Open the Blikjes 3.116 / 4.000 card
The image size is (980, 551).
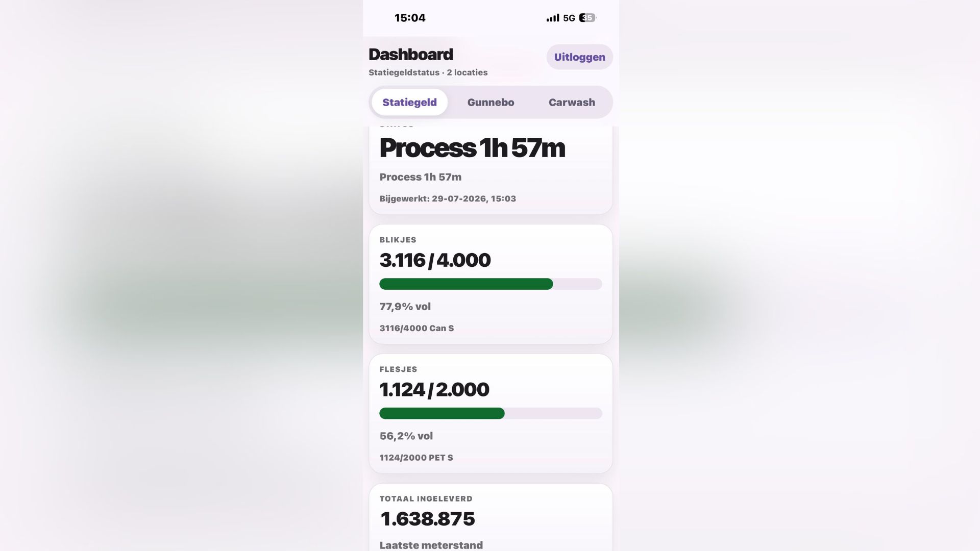[x=491, y=284]
